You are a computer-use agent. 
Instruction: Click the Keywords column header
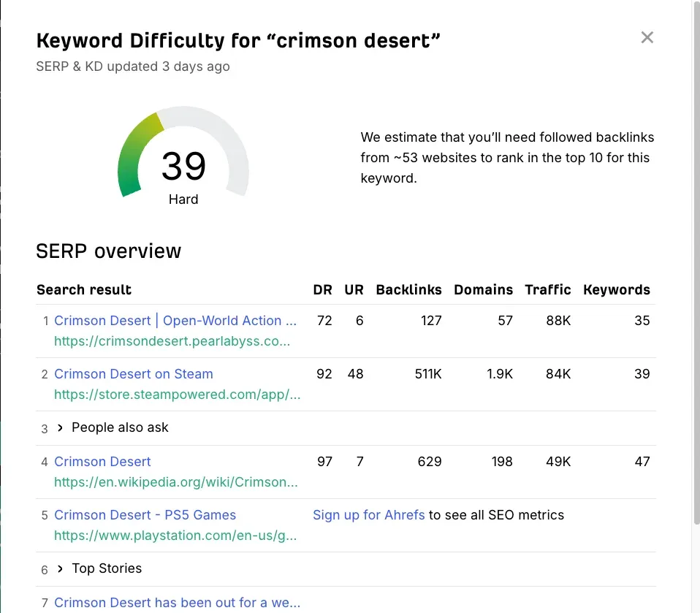tap(617, 290)
